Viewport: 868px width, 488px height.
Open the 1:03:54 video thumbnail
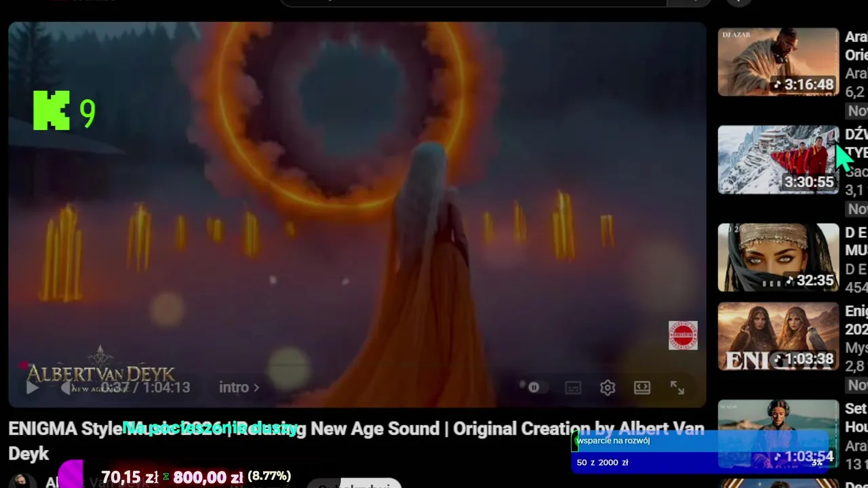point(778,434)
